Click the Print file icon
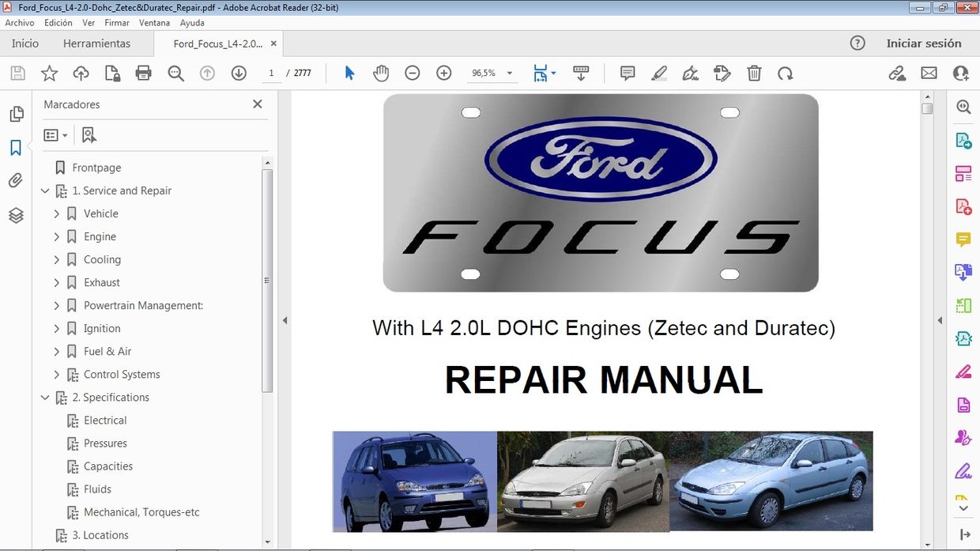This screenshot has height=551, width=980. pos(143,74)
